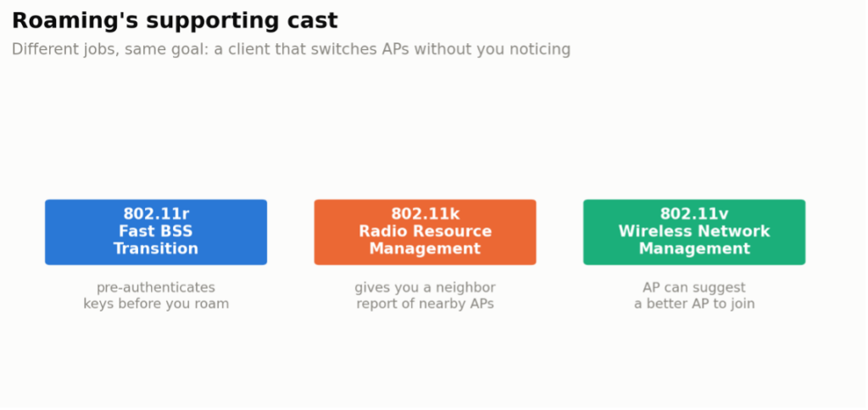Click the "Radio Resource" text line
The height and width of the screenshot is (410, 868).
click(x=426, y=231)
